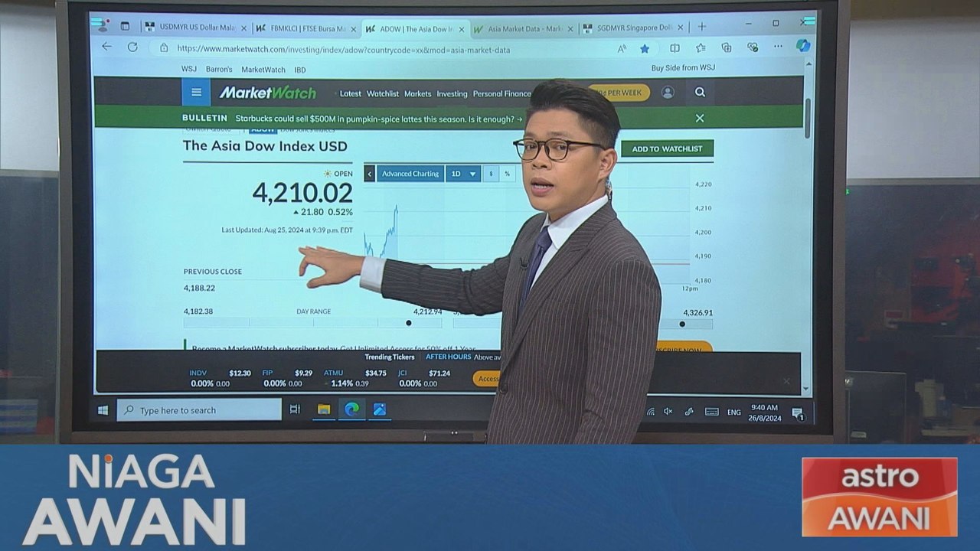Select the ADOW Asia Dow Index tab
Screen dimensions: 980x551
pyautogui.click(x=415, y=28)
